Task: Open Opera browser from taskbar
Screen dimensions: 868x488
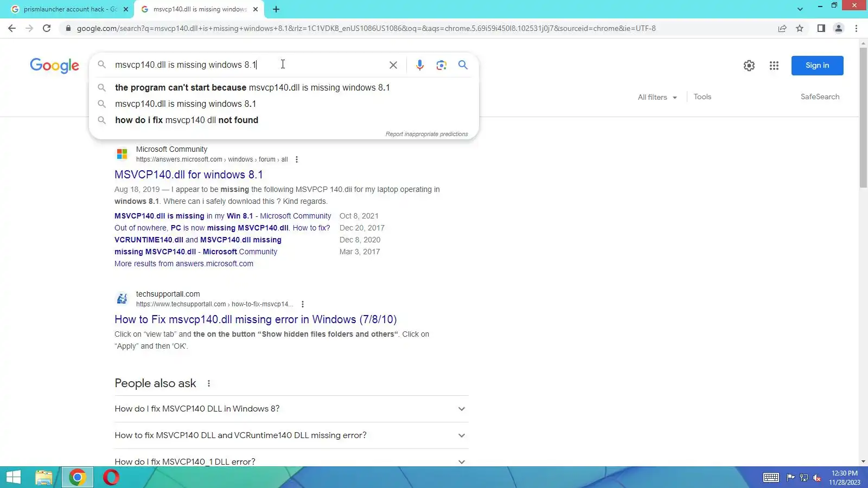Action: click(x=111, y=477)
